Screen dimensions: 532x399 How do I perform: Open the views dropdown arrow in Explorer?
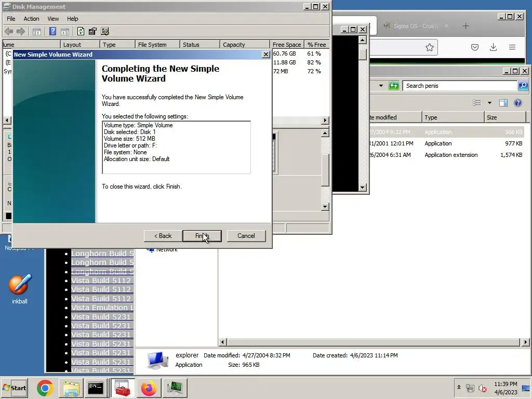point(489,103)
